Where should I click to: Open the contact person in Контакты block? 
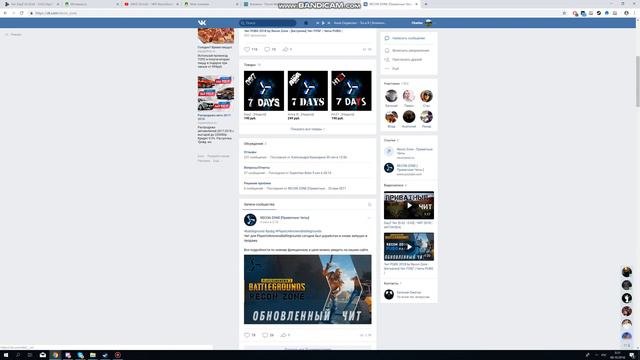409,293
